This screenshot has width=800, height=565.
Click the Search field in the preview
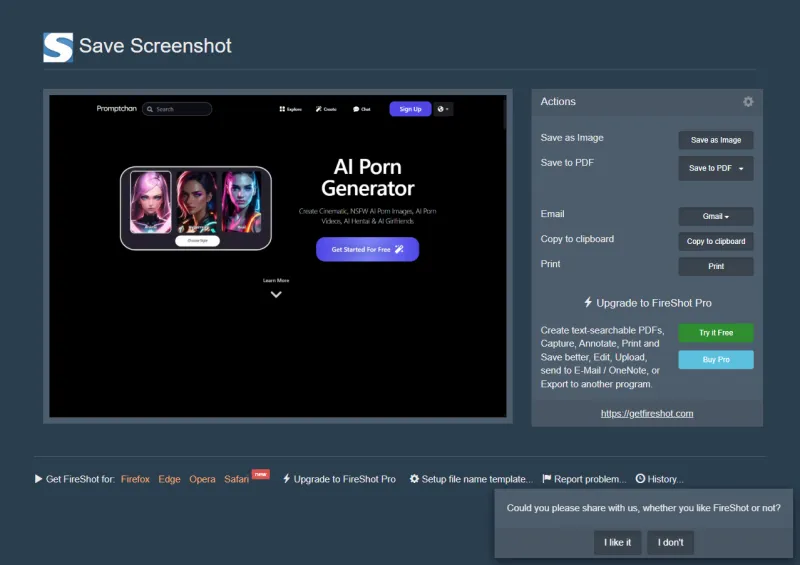point(177,109)
